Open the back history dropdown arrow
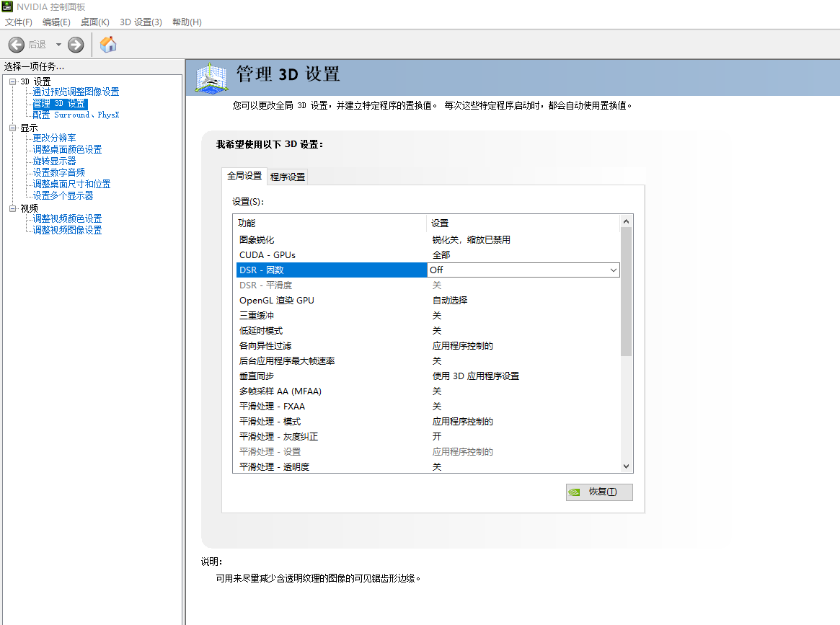840x625 pixels. [x=58, y=45]
